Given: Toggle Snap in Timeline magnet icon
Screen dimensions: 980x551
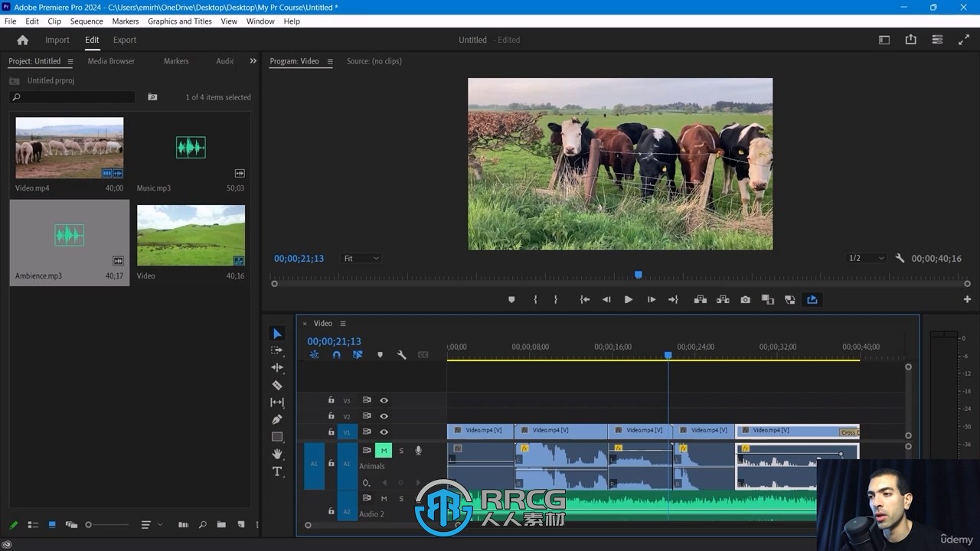Looking at the screenshot, I should (336, 355).
